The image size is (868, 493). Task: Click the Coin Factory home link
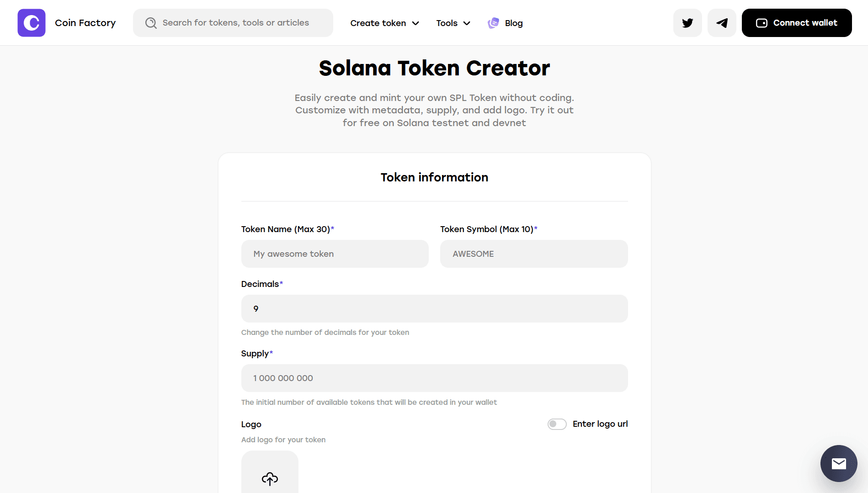click(85, 22)
